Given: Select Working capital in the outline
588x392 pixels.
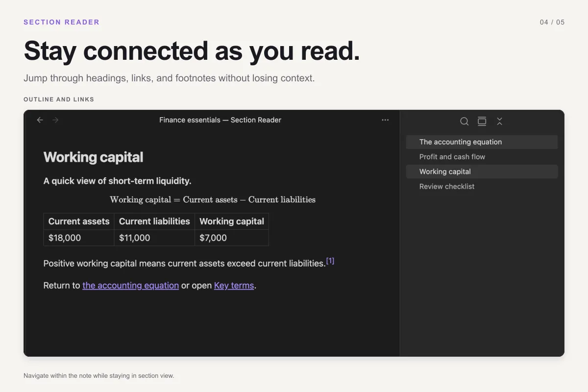Looking at the screenshot, I should point(482,171).
